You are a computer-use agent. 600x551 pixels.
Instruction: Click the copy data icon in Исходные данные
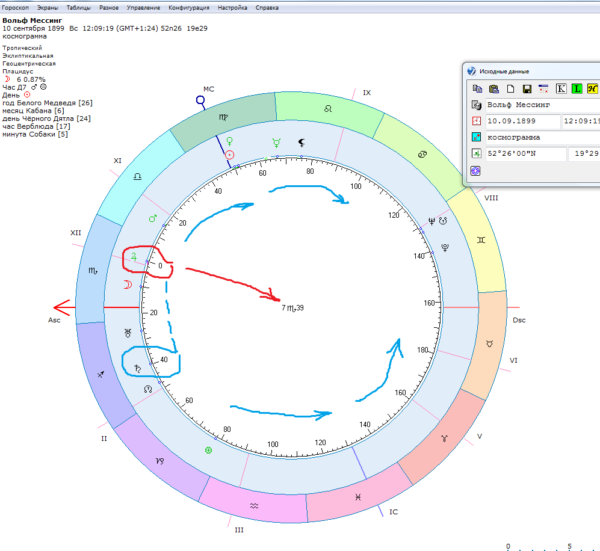point(476,88)
